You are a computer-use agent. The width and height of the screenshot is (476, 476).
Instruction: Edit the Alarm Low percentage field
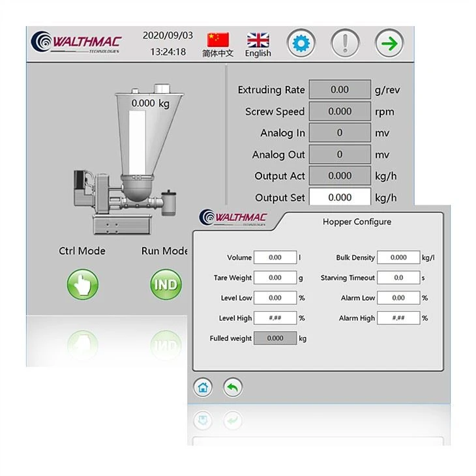(x=398, y=298)
